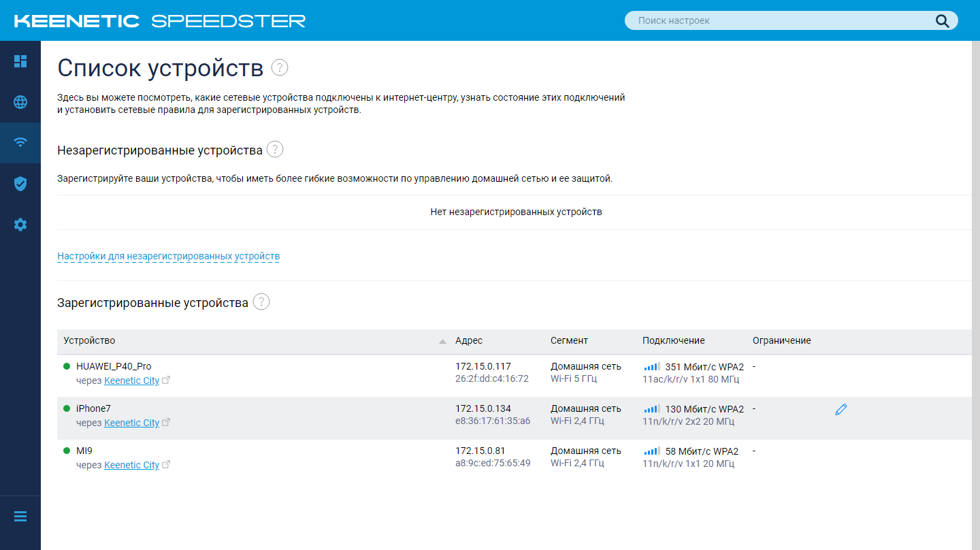Open settings for unregistered devices link
Image resolution: width=980 pixels, height=550 pixels.
(168, 257)
